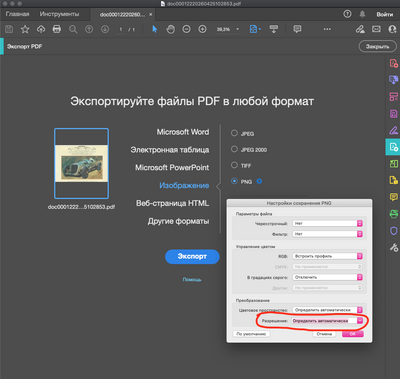Select the JPEG 2000 radio button

pos(234,149)
